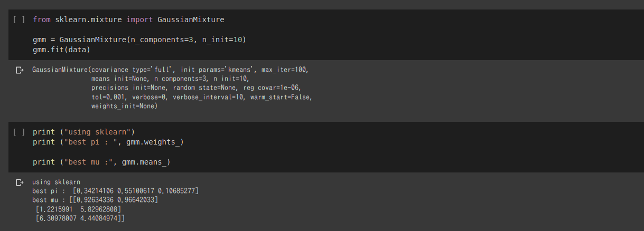Click the print("using sklearn") code line
The image size is (644, 231).
tap(84, 132)
